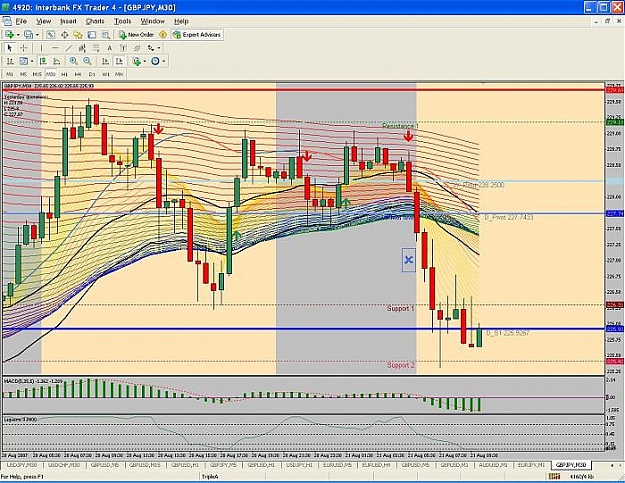Open the Strategy Tester magnifier icon
Image resolution: width=625 pixels, height=483 pixels.
coord(105,35)
